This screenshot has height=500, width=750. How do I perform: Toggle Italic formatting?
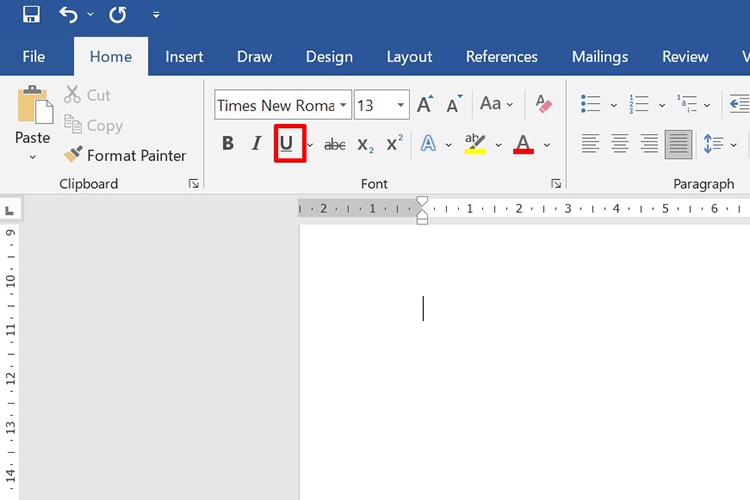click(257, 143)
